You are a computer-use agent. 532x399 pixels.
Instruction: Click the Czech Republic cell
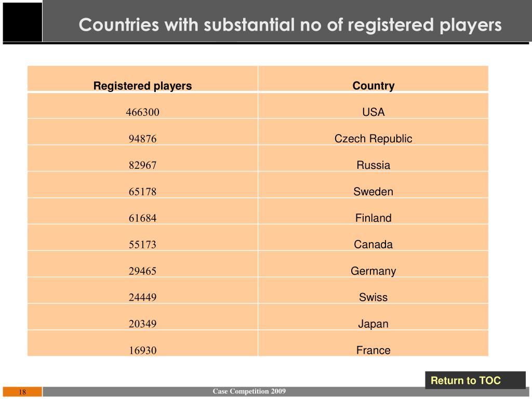click(x=373, y=139)
